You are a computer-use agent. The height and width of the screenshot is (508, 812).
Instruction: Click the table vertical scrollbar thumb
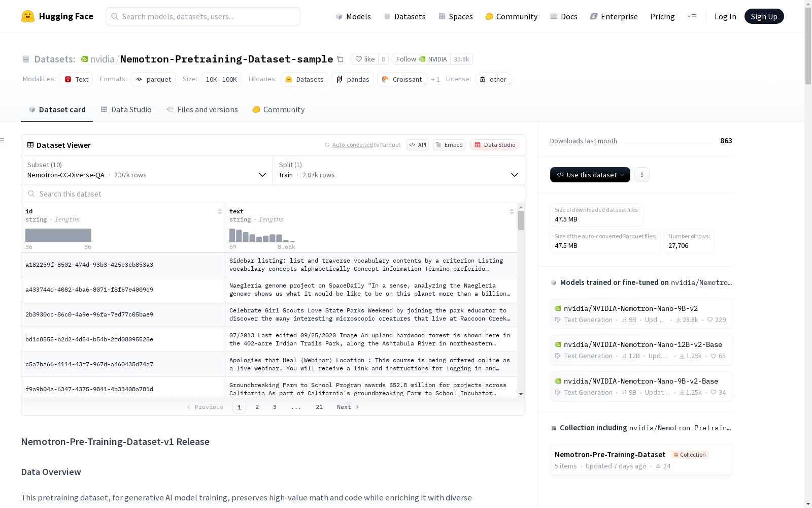tap(521, 220)
